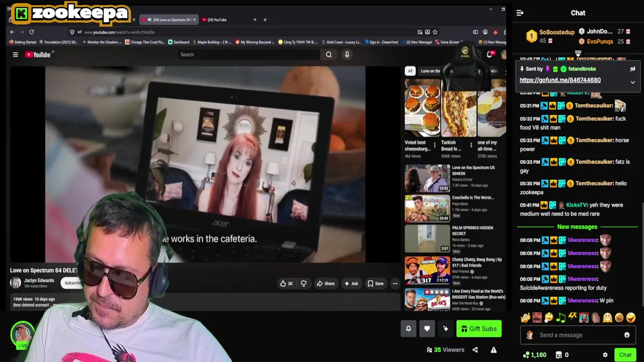The width and height of the screenshot is (644, 362).
Task: Reload the page in browser
Action: 31,32
